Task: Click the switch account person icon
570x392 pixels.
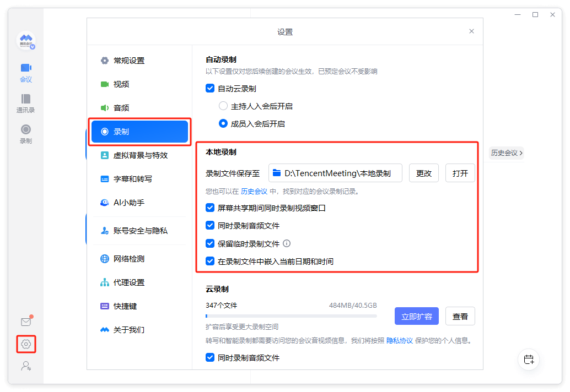Action: pos(26,366)
